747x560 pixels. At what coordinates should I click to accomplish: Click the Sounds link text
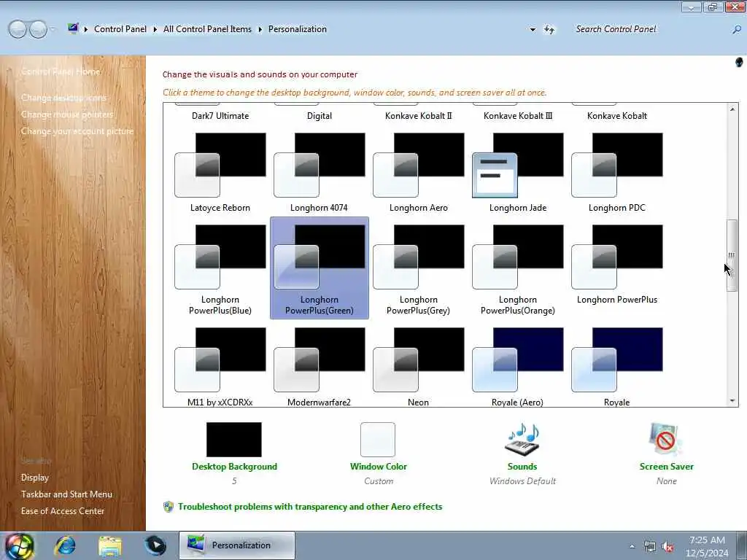[x=522, y=467]
